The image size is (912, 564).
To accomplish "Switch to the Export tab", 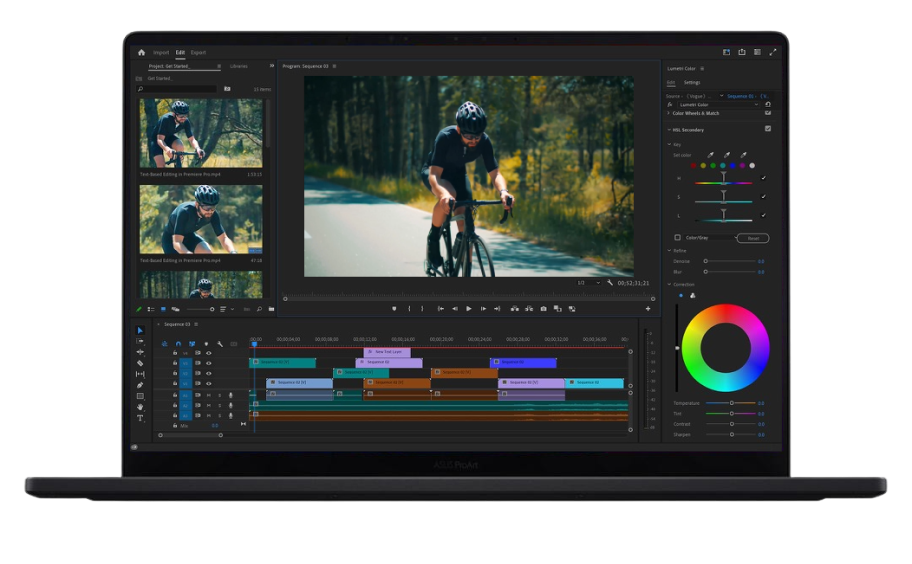I will click(x=198, y=52).
